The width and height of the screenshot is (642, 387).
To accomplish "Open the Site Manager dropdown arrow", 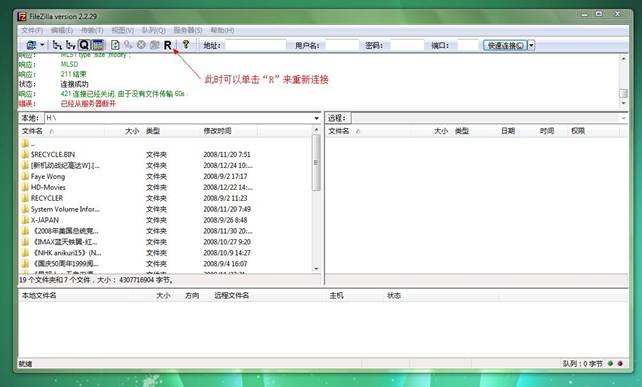I will (42, 45).
